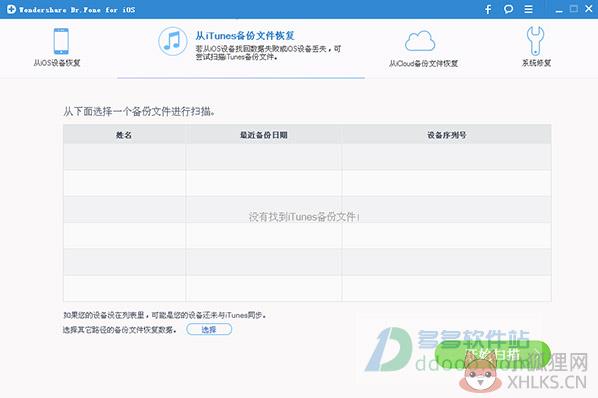Click the 设备序列号 column header
This screenshot has width=598, height=398.
[447, 135]
